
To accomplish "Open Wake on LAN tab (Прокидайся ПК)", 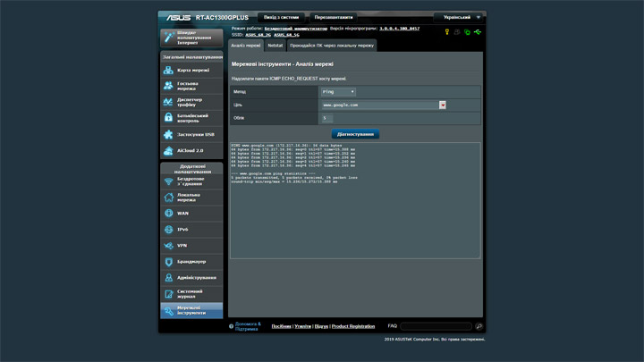I will tap(332, 46).
